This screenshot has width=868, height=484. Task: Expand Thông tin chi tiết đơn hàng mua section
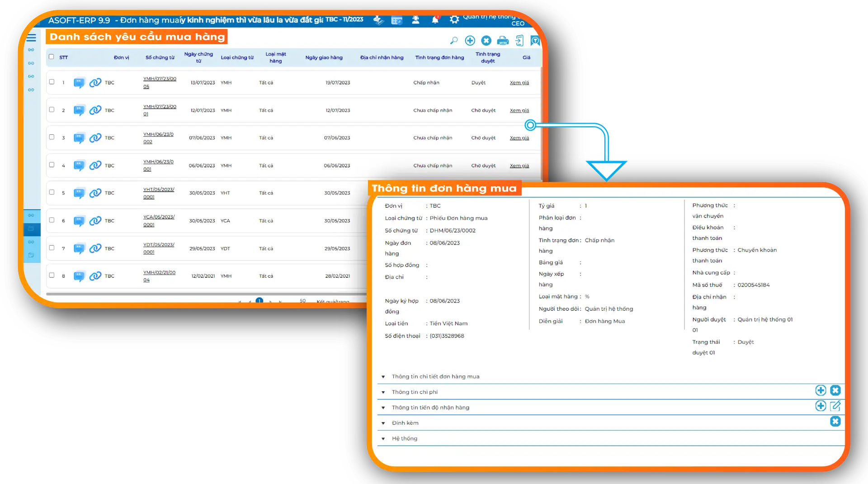point(383,377)
